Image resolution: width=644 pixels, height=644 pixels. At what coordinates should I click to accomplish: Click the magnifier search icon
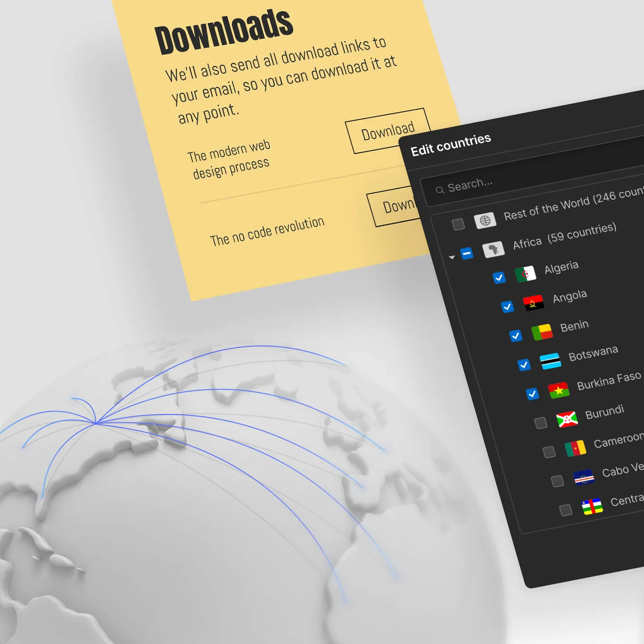click(x=440, y=190)
